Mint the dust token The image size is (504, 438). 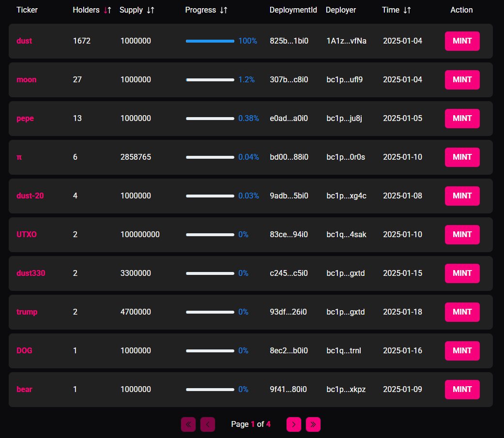coord(462,41)
